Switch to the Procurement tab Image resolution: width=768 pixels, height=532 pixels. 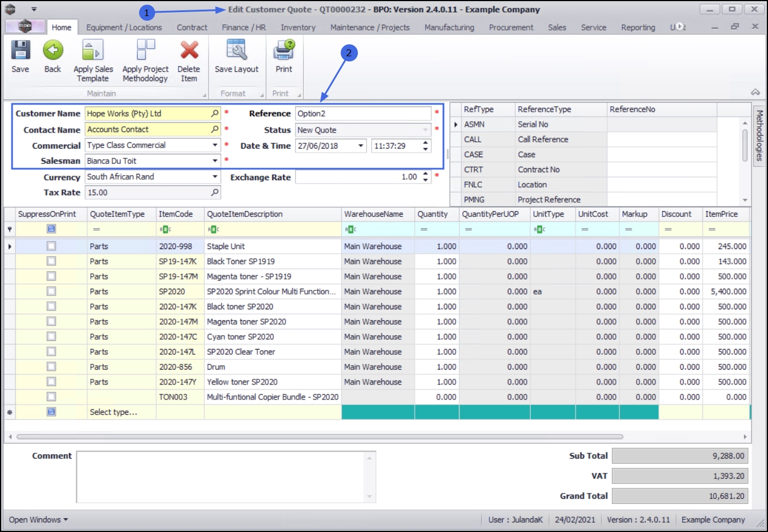pos(511,28)
